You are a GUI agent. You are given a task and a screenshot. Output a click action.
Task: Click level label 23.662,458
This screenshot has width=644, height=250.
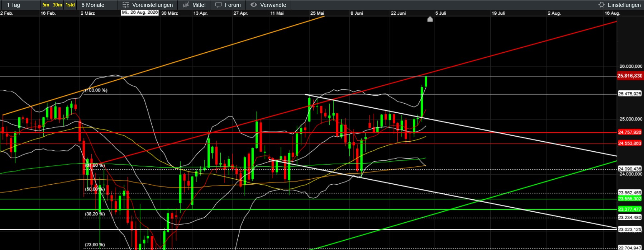click(630, 193)
